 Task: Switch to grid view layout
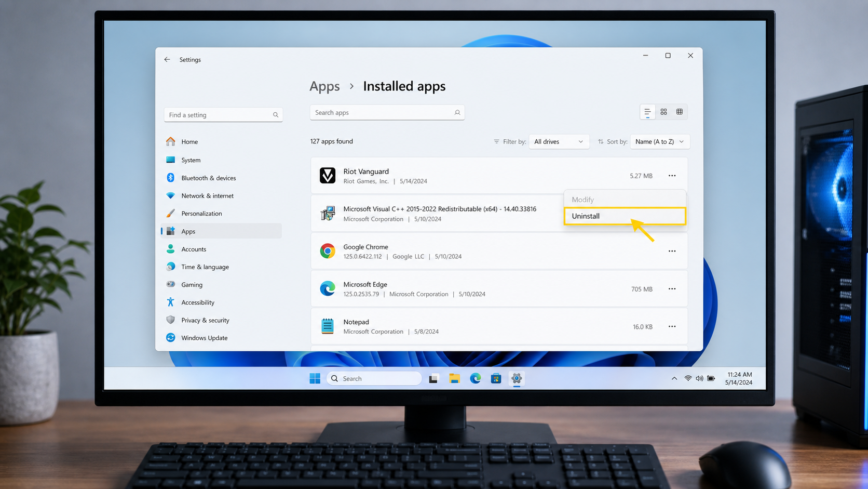[663, 112]
